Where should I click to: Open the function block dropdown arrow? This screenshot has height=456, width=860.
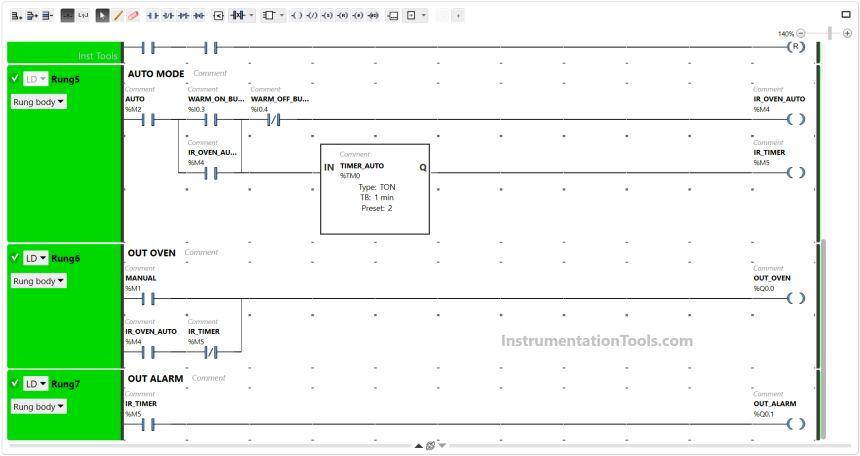(282, 16)
